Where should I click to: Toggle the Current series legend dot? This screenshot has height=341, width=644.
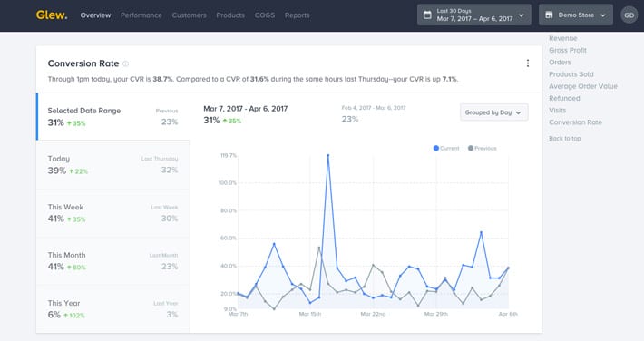(436, 148)
